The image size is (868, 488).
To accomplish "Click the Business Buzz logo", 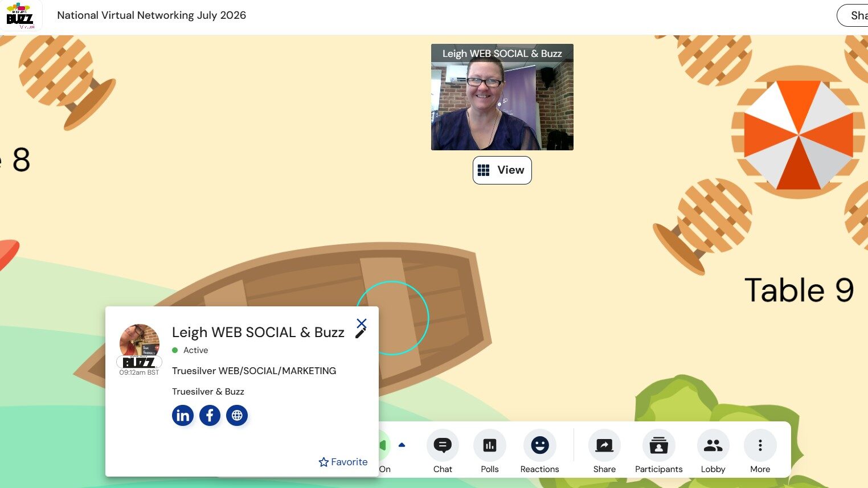I will pos(21,15).
